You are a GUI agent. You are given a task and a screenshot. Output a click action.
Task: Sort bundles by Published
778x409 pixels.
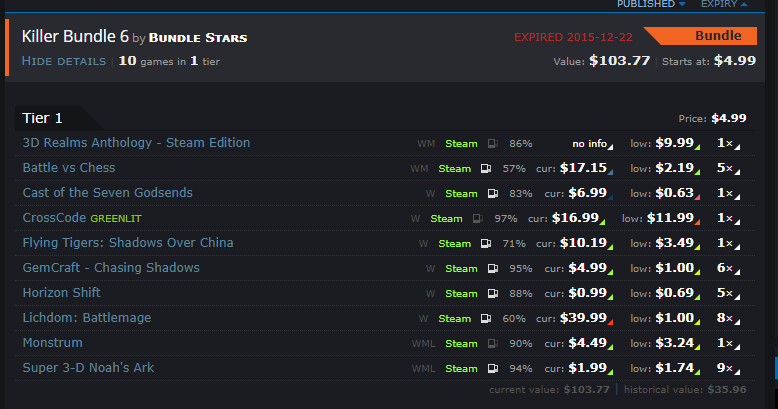[650, 4]
